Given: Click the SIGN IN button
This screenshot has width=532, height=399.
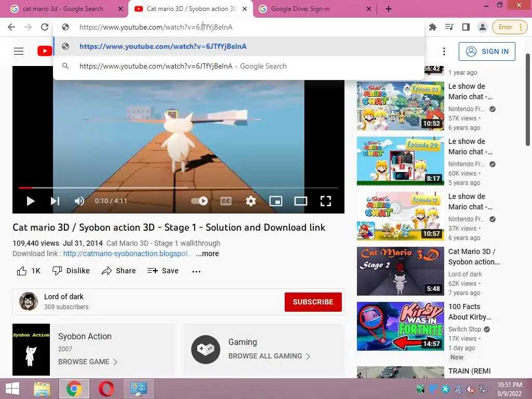Looking at the screenshot, I should coord(487,51).
